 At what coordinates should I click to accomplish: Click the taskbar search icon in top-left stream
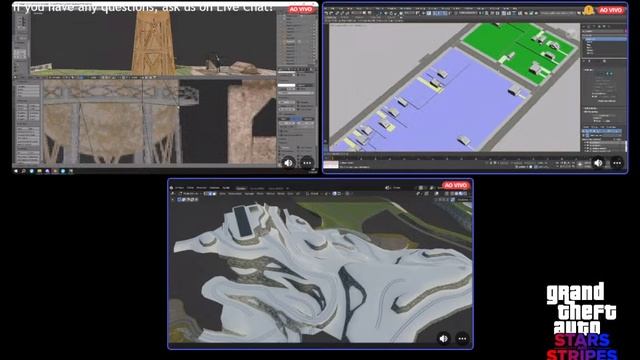click(x=24, y=171)
